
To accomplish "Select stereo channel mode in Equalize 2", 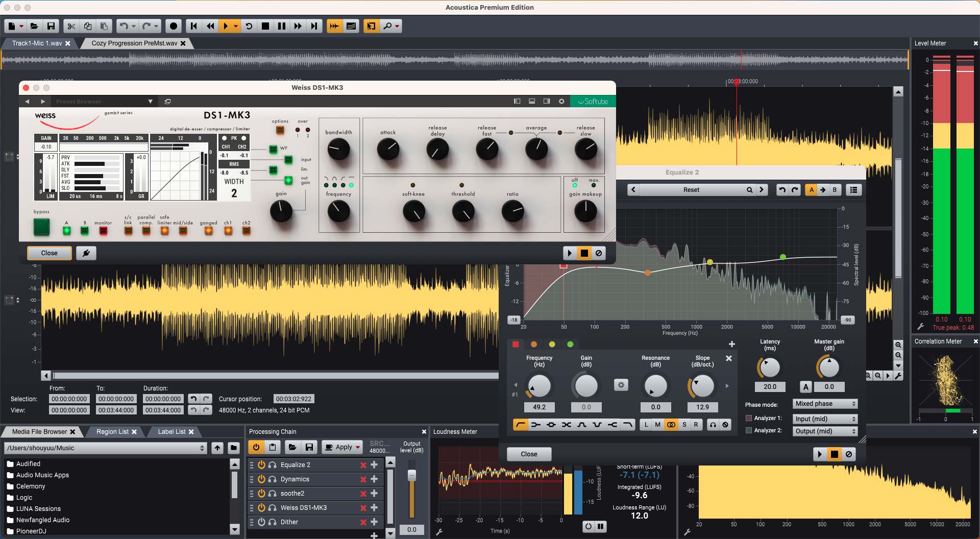I will pos(671,425).
